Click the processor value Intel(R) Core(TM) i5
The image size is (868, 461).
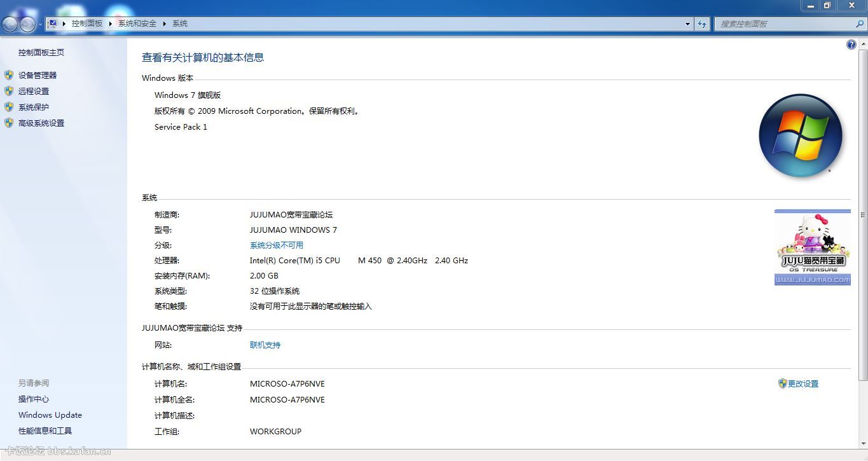[x=359, y=261]
